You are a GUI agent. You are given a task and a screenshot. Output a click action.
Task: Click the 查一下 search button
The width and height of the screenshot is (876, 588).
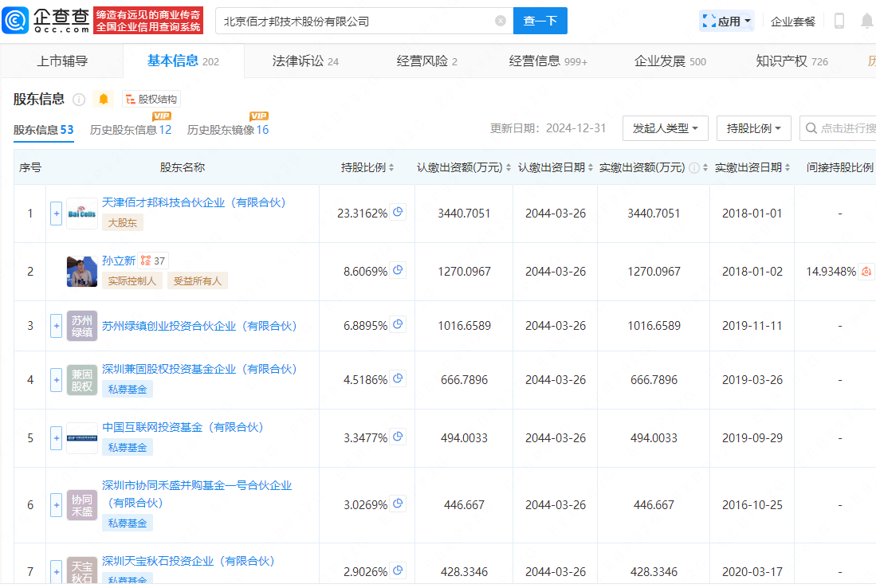pos(540,22)
